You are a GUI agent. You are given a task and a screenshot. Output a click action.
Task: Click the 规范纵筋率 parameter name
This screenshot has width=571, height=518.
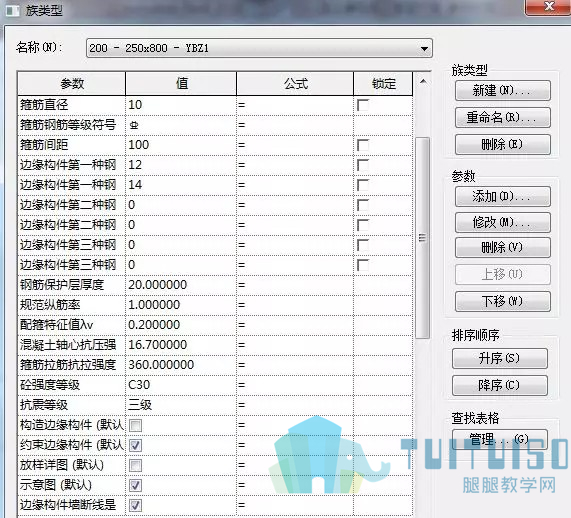tap(50, 305)
